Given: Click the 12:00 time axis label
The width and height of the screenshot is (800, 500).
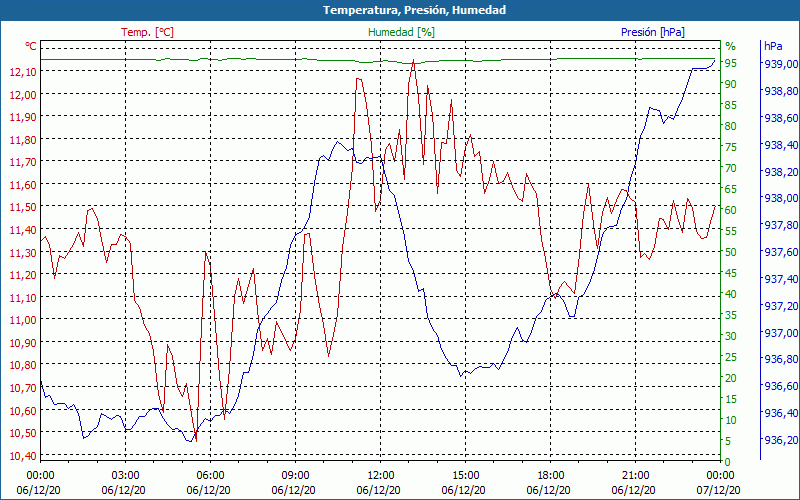Looking at the screenshot, I should pyautogui.click(x=380, y=476).
